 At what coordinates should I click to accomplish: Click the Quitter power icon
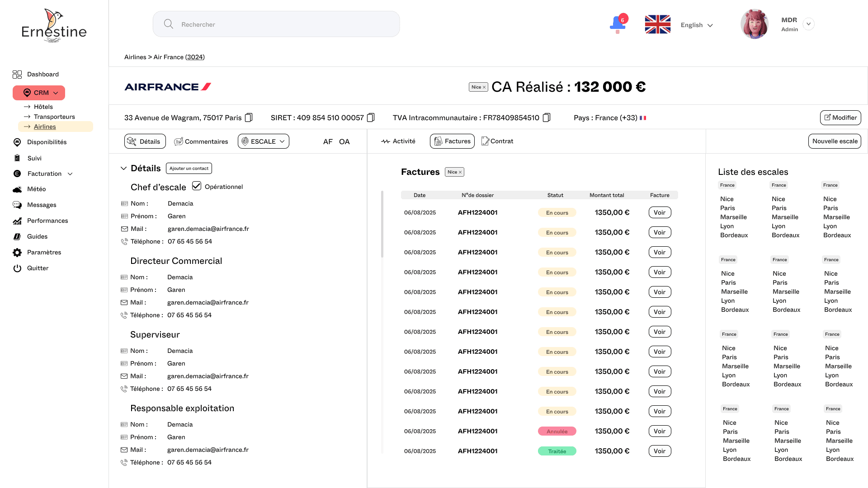17,268
